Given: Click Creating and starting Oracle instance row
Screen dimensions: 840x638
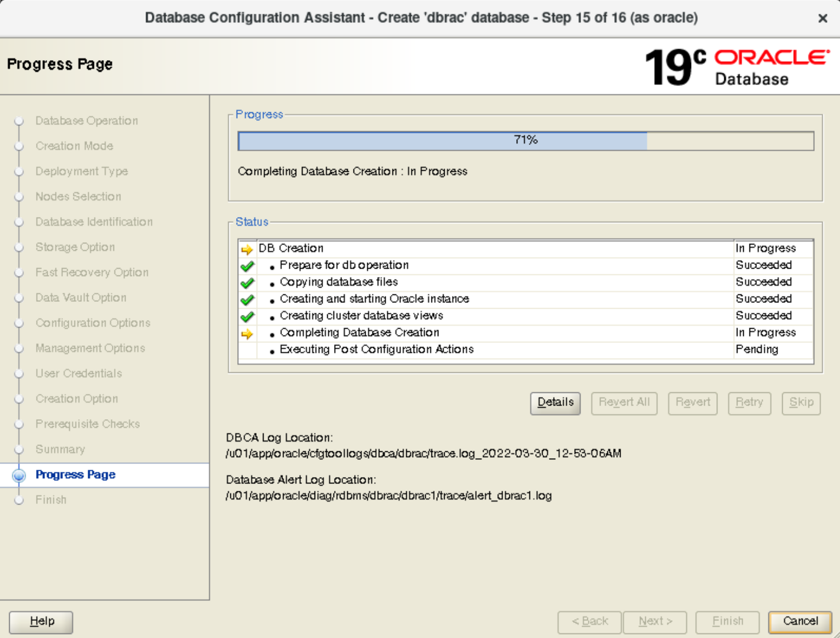Looking at the screenshot, I should [x=525, y=299].
